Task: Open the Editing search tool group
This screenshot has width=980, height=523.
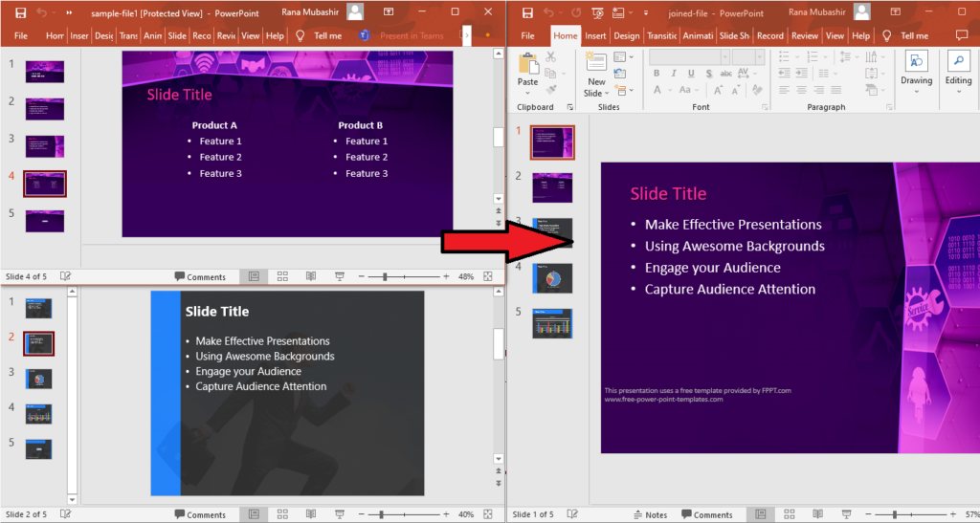Action: 958,69
